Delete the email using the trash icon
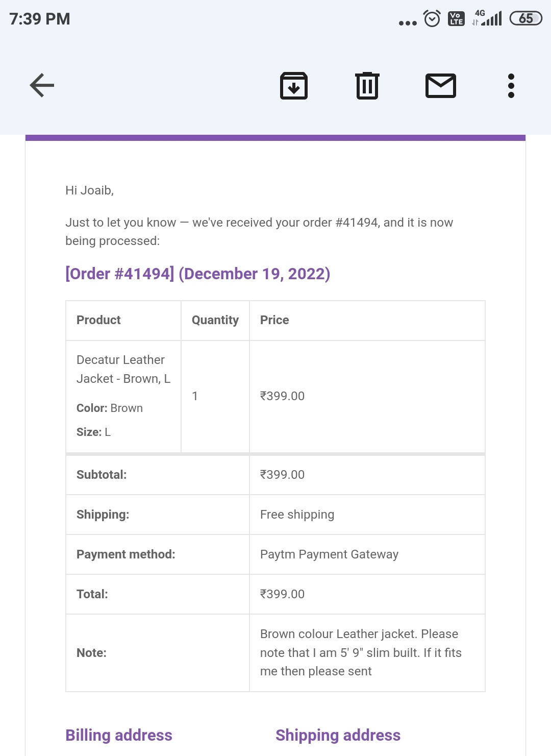Screen dimensions: 551x756 pos(367,86)
